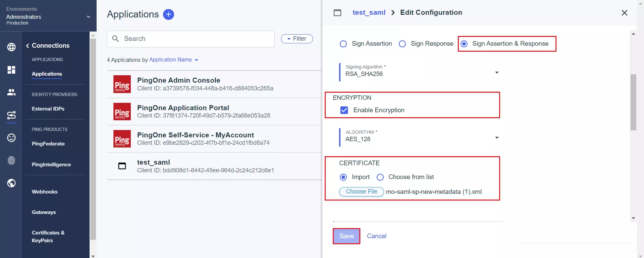644x258 pixels.
Task: Click the search magnifier icon
Action: click(116, 39)
